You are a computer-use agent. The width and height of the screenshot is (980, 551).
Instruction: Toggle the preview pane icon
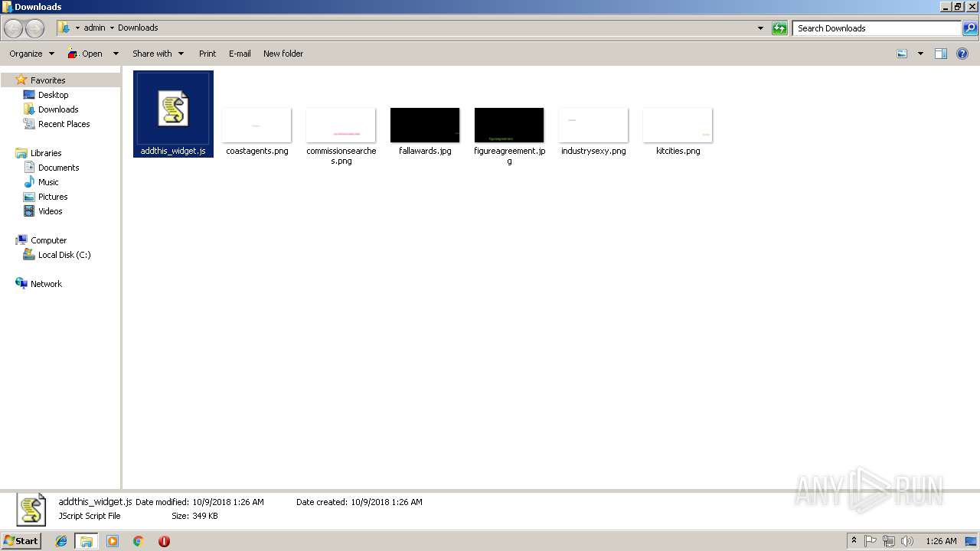tap(941, 54)
